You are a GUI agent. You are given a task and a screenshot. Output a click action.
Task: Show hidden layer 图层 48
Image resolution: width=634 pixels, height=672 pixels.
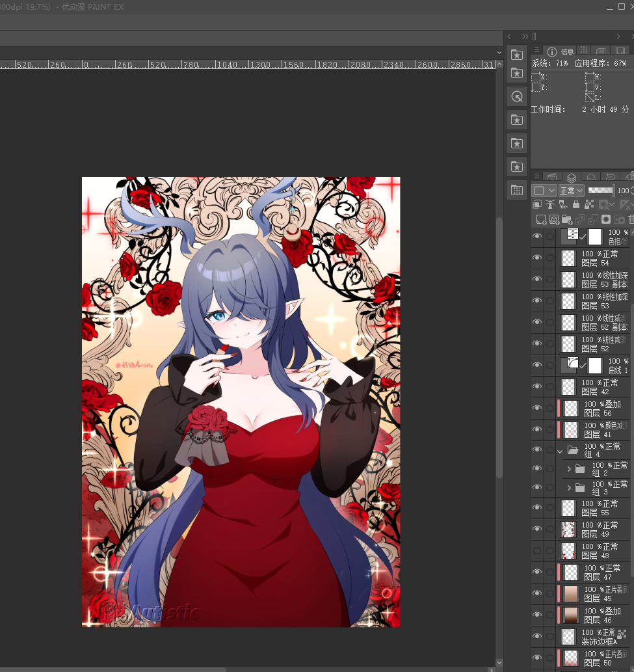(537, 551)
